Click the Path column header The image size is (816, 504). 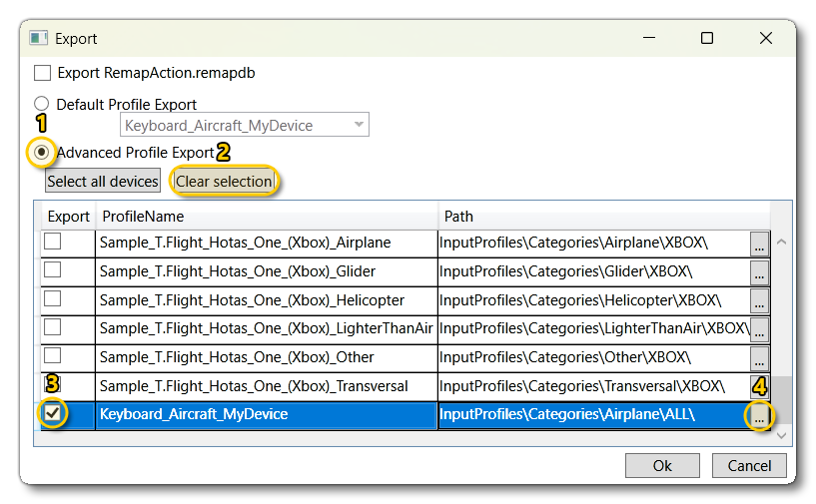coord(603,217)
